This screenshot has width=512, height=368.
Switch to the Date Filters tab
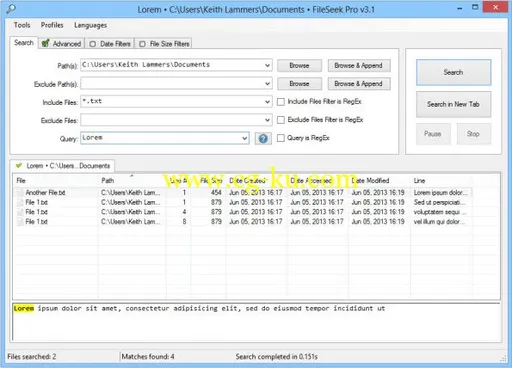point(110,44)
